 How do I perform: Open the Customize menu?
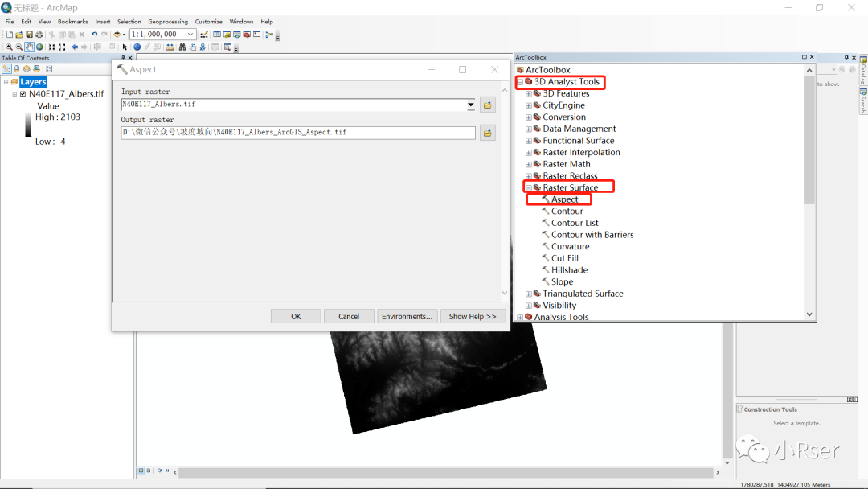(209, 22)
